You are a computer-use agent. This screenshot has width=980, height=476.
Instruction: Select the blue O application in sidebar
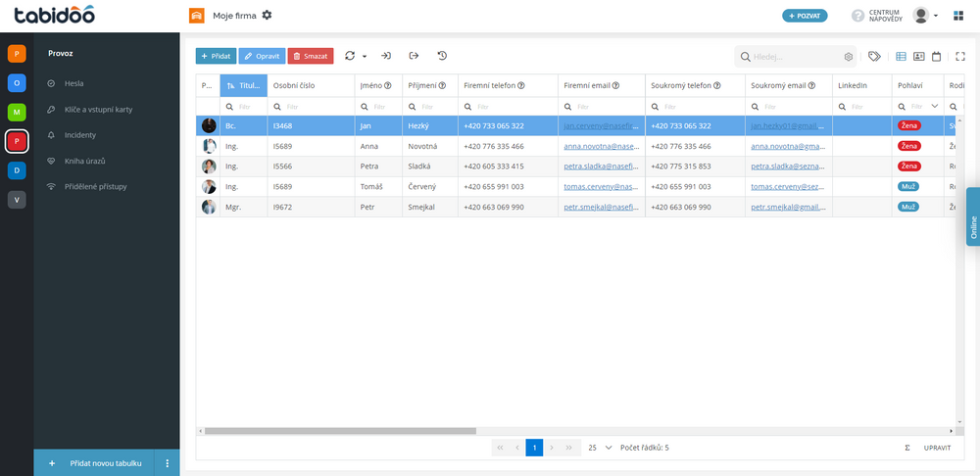pos(17,83)
